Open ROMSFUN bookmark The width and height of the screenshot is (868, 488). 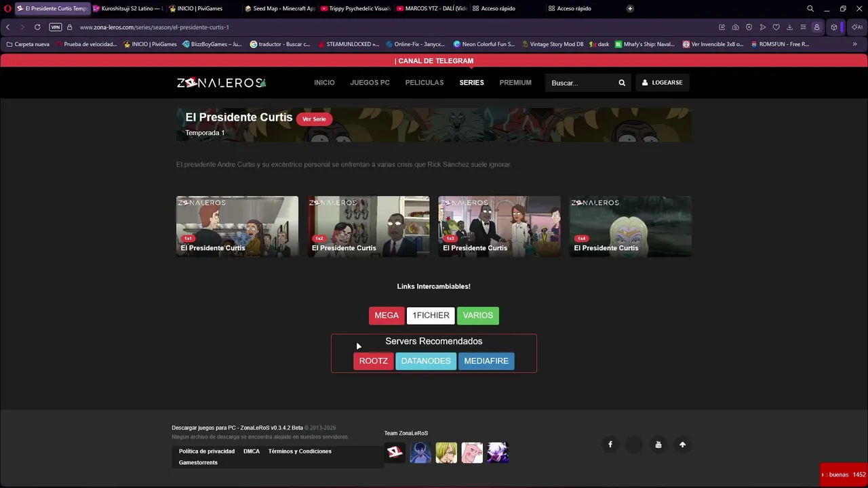780,44
